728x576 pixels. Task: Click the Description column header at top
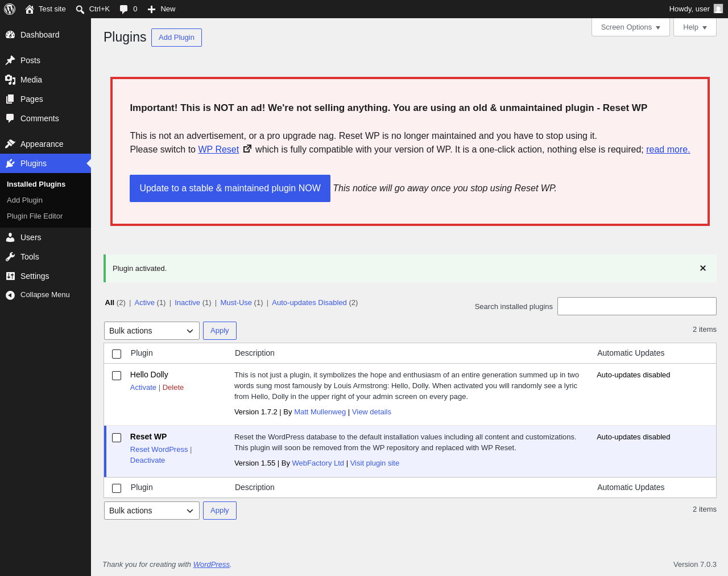pyautogui.click(x=255, y=353)
